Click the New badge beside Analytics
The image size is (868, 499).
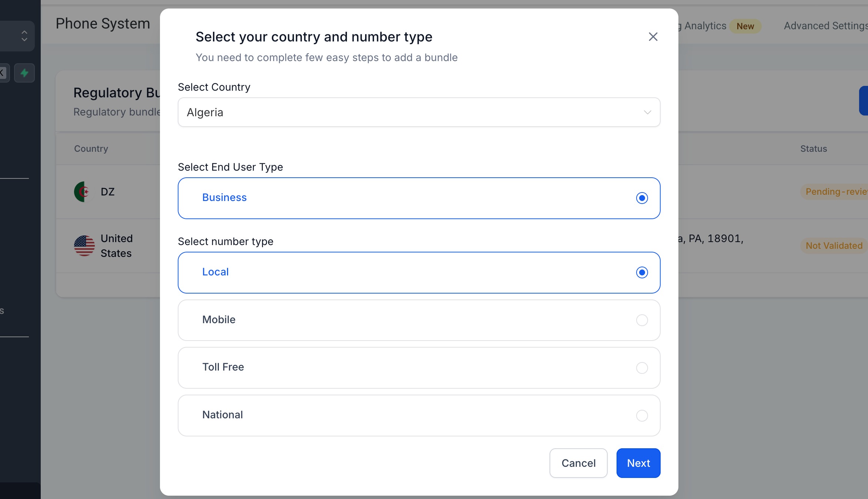pyautogui.click(x=745, y=26)
